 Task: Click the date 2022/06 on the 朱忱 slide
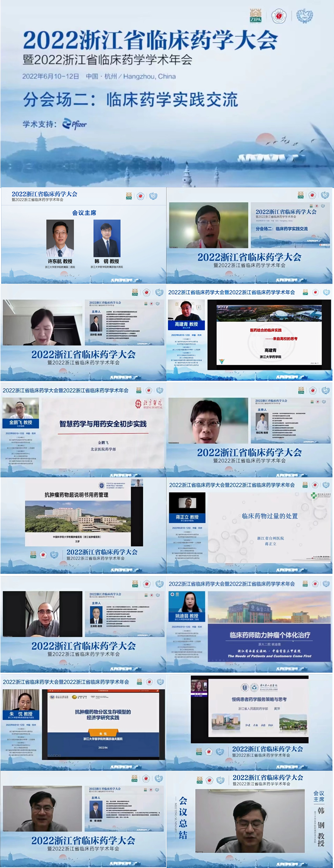pyautogui.click(x=103, y=748)
